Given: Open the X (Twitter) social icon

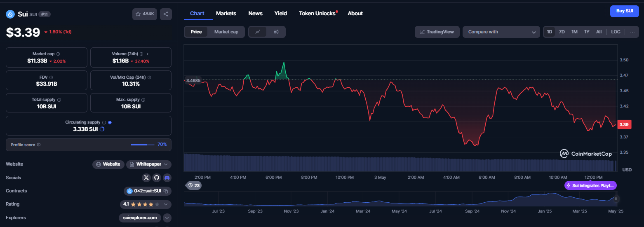Looking at the screenshot, I should [146, 178].
